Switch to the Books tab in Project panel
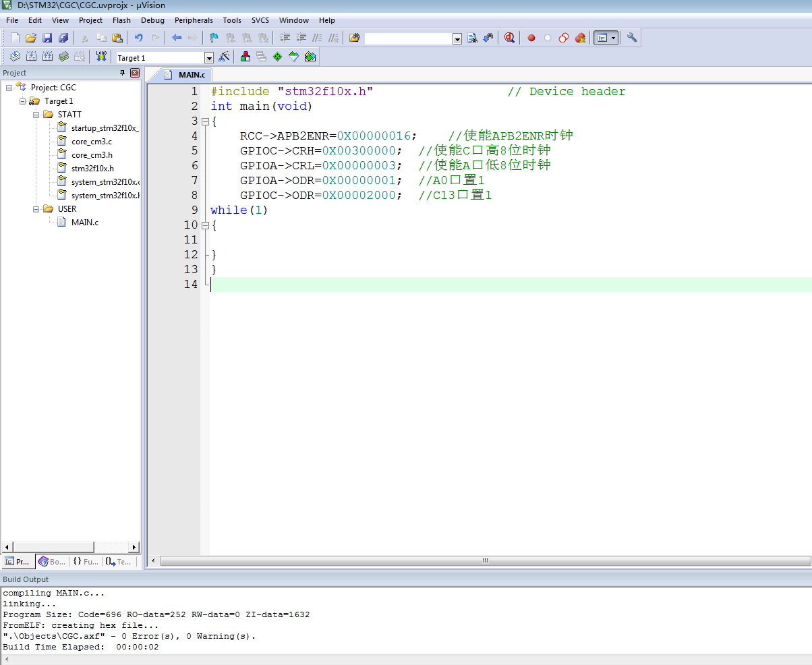This screenshot has width=812, height=665. (x=53, y=561)
